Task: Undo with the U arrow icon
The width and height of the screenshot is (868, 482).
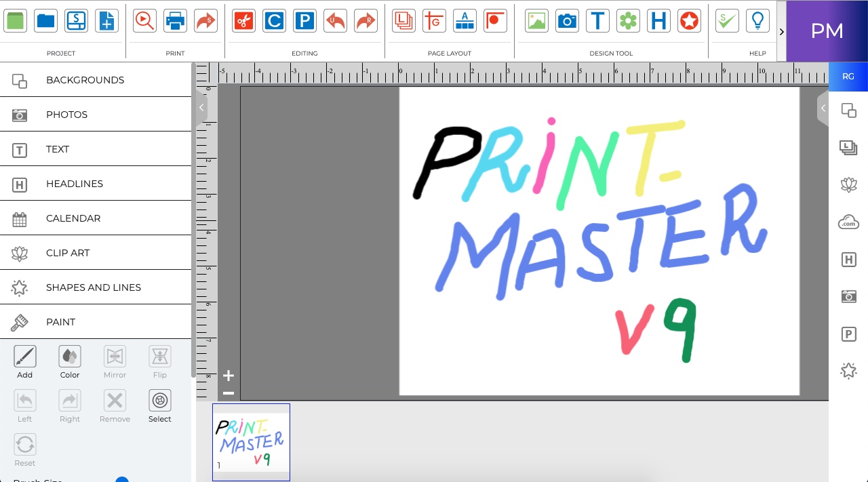Action: click(335, 20)
